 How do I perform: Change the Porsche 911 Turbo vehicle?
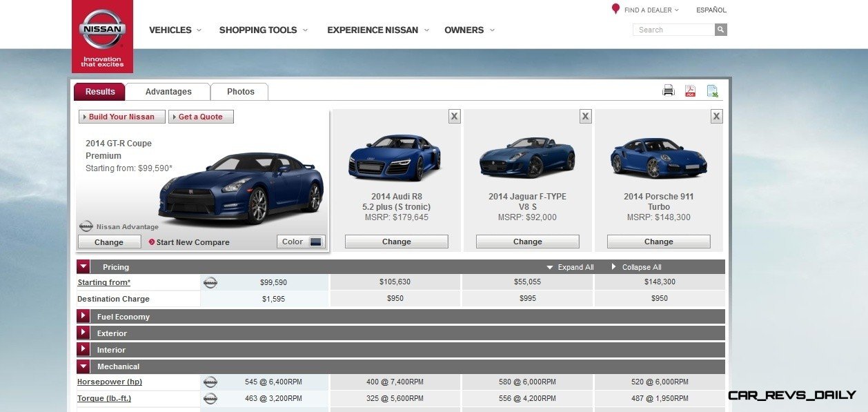pyautogui.click(x=659, y=242)
